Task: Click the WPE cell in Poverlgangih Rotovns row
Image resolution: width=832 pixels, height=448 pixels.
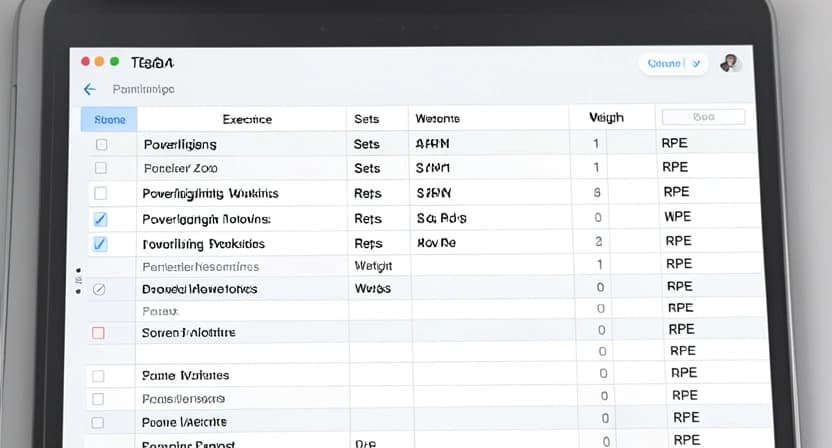Action: (678, 216)
